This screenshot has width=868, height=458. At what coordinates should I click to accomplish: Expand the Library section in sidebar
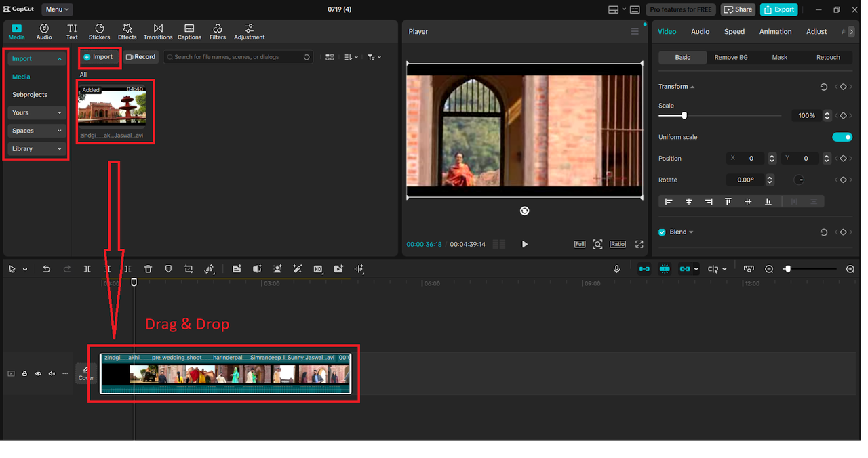click(37, 148)
